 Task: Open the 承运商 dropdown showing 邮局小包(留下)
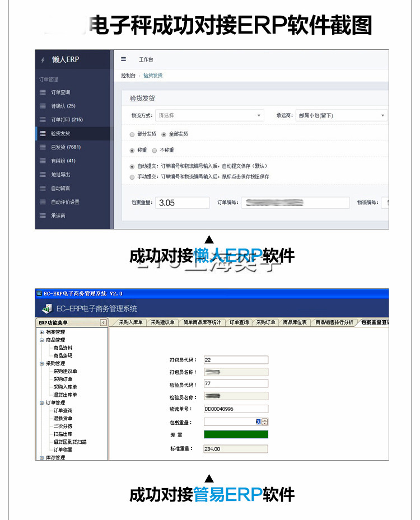point(341,115)
